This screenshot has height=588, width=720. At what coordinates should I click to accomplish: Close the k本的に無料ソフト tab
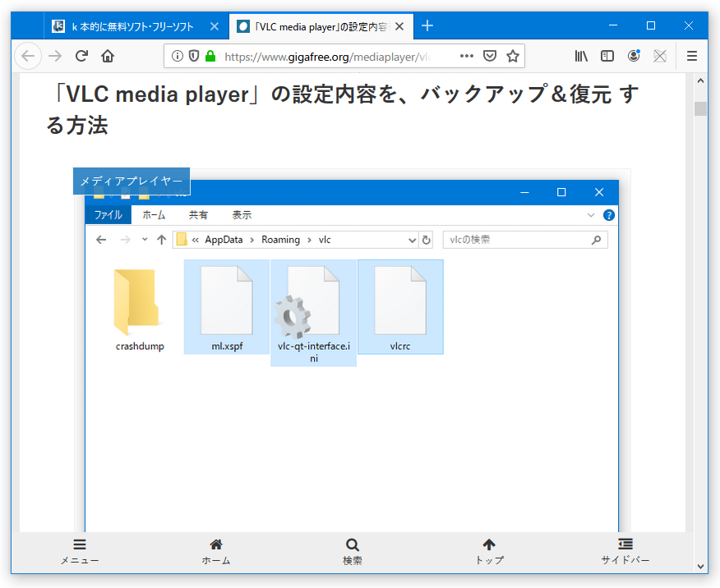215,26
